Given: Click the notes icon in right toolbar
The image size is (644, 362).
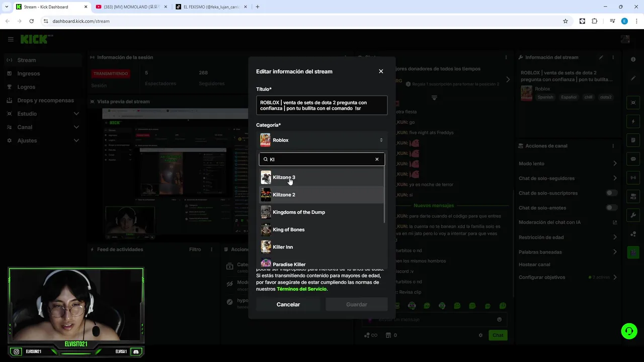Looking at the screenshot, I should [x=633, y=140].
